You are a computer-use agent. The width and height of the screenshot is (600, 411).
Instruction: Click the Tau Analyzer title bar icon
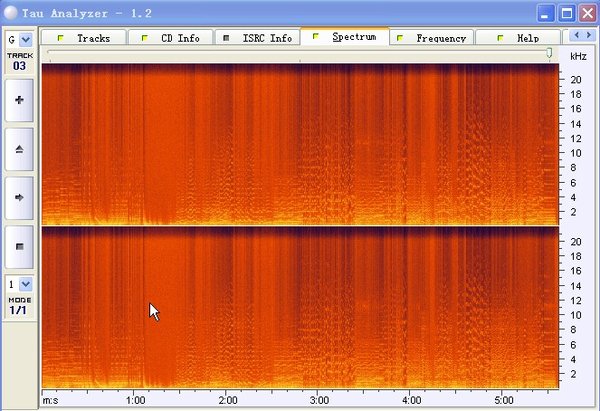click(11, 13)
